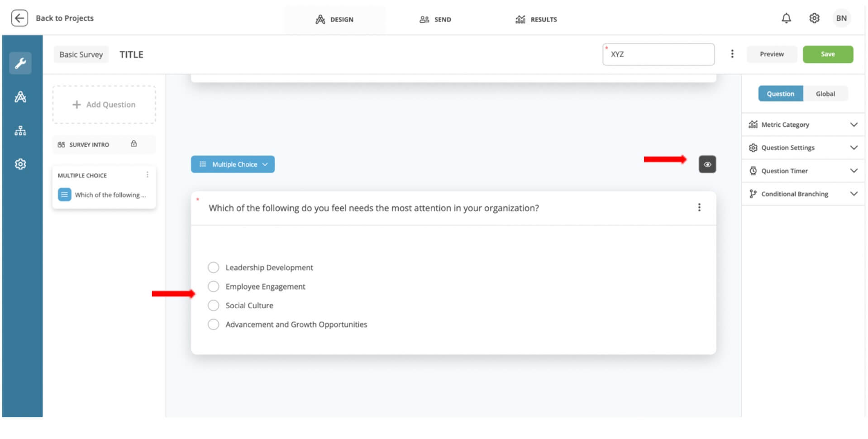
Task: Expand the Metric Category section chevron
Action: (854, 124)
